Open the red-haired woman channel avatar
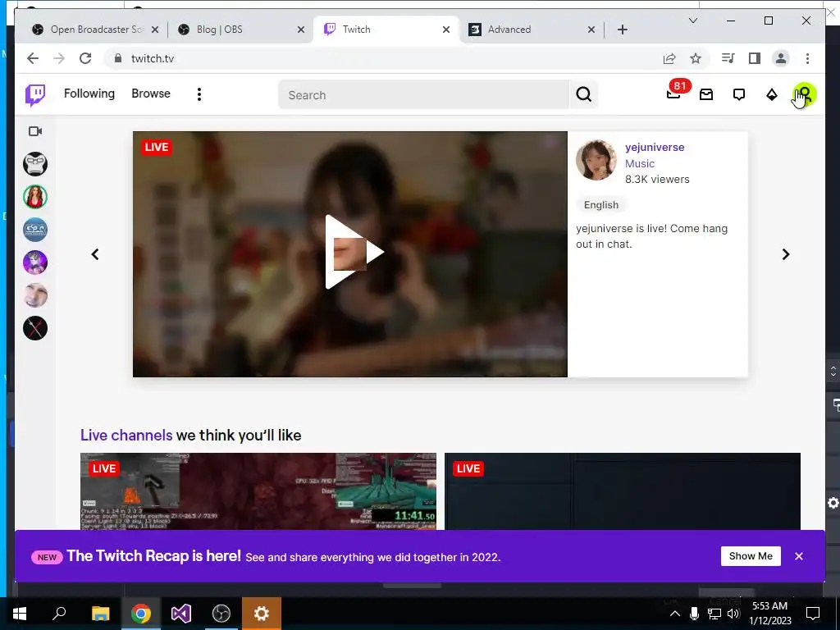The image size is (840, 630). click(35, 197)
